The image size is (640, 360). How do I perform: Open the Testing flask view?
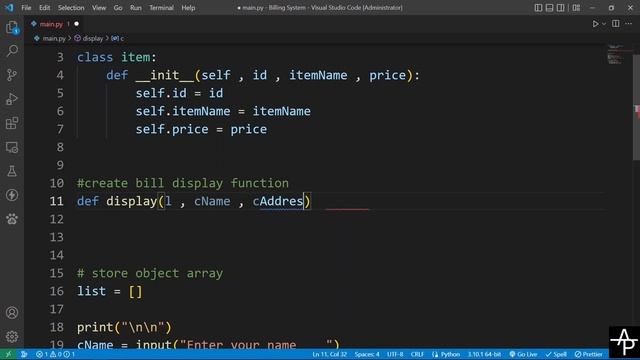tap(12, 171)
